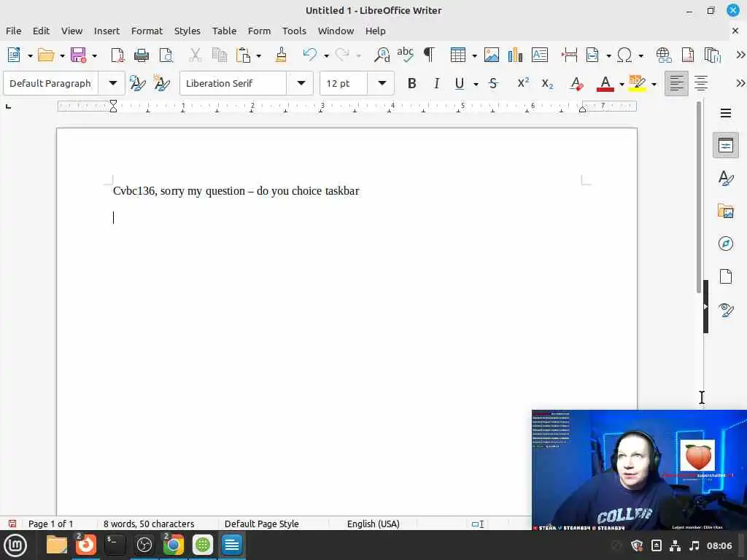Click the Update Selected Style icon

tap(137, 84)
